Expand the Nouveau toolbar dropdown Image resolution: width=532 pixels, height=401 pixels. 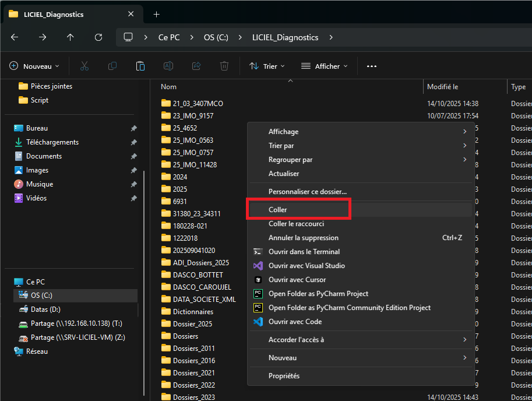[x=35, y=66]
